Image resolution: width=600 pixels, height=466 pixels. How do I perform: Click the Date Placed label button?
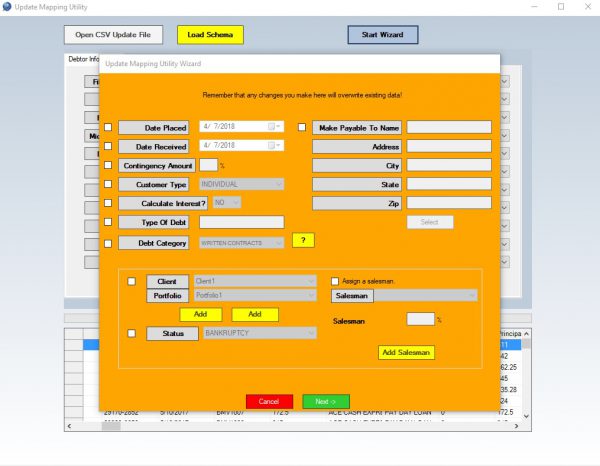[x=153, y=128]
